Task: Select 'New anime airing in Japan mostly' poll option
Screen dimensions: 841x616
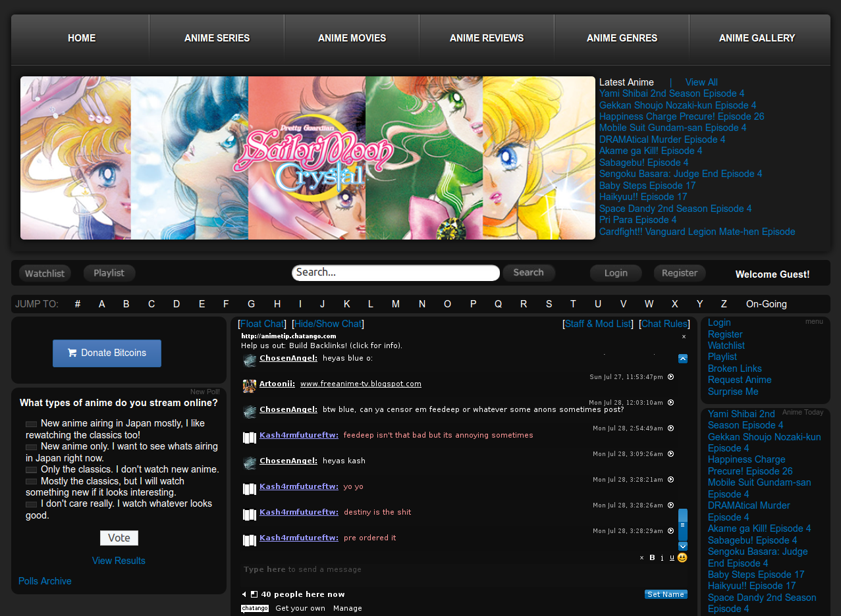Action: [x=31, y=424]
